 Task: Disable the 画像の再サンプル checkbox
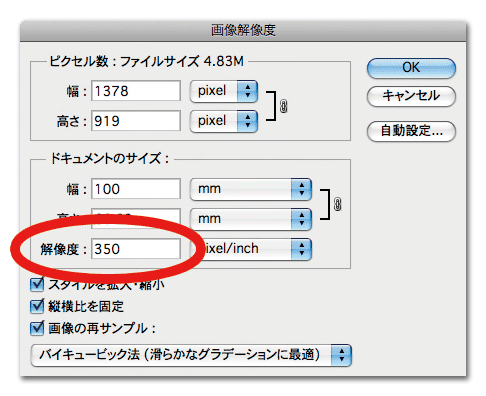coord(37,328)
